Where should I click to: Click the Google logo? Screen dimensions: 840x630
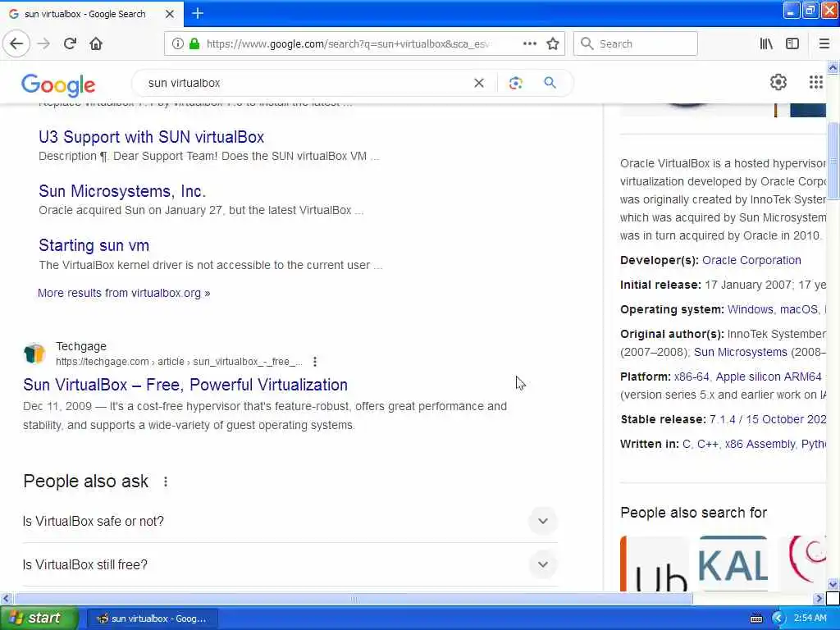click(58, 84)
